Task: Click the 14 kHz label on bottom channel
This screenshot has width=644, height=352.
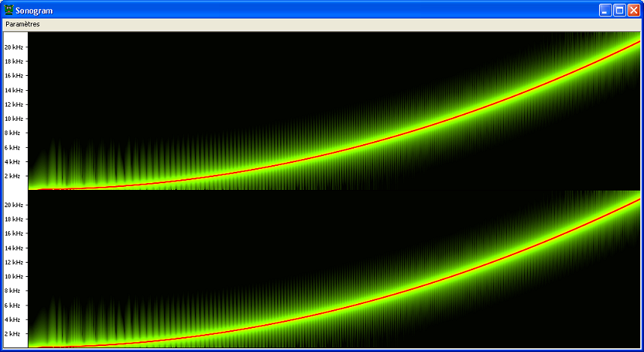Action: point(13,248)
